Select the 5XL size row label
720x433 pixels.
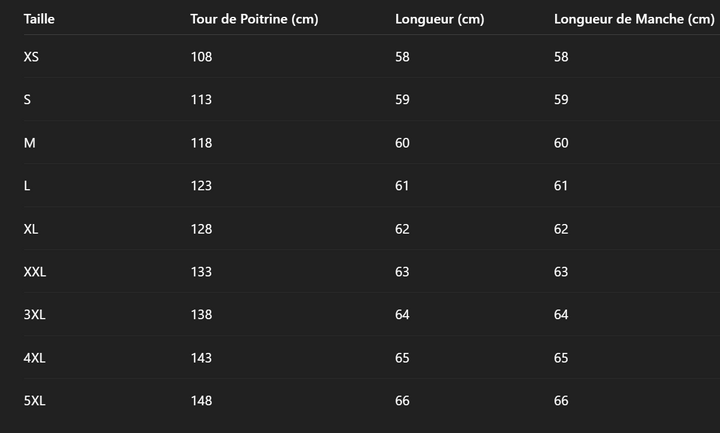point(35,401)
